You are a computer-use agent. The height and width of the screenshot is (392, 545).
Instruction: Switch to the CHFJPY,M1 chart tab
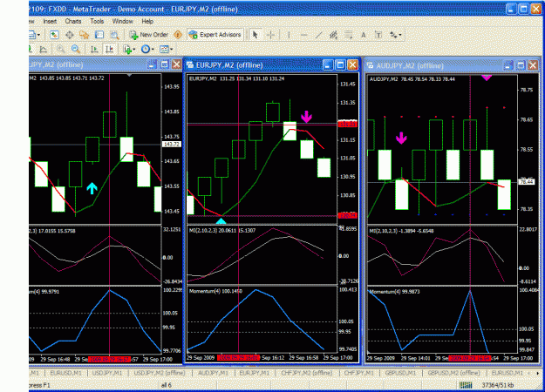point(359,373)
